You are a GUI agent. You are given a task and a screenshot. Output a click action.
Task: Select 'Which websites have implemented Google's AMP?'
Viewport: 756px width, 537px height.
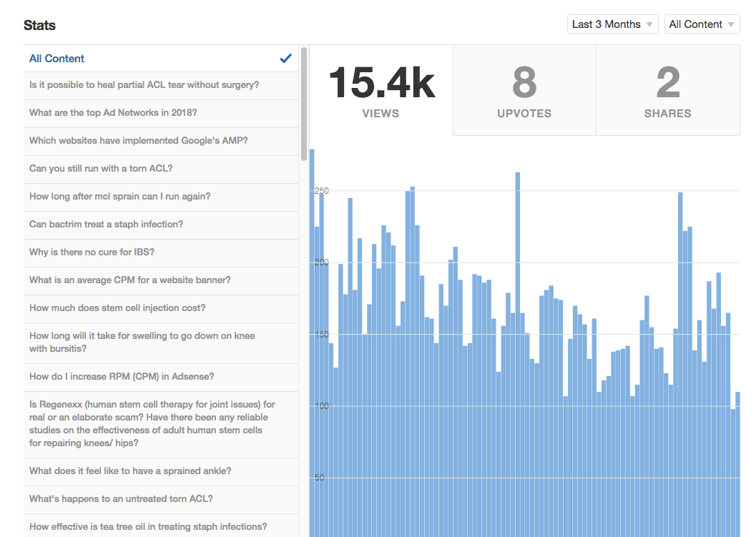click(161, 142)
